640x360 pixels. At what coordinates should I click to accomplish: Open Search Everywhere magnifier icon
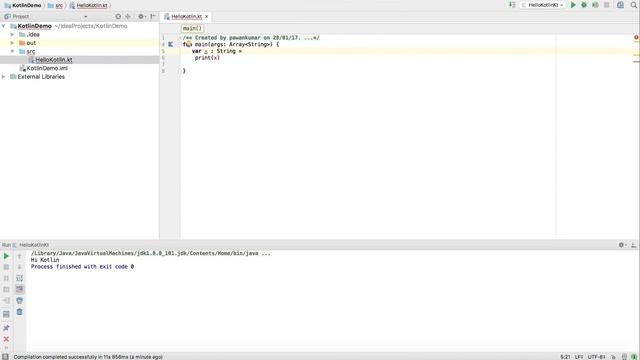click(634, 5)
